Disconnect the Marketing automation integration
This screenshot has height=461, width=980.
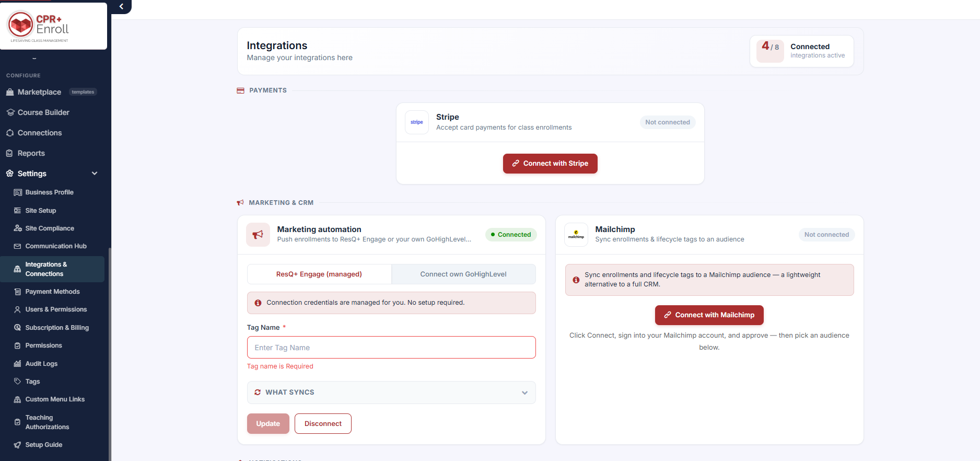tap(323, 424)
